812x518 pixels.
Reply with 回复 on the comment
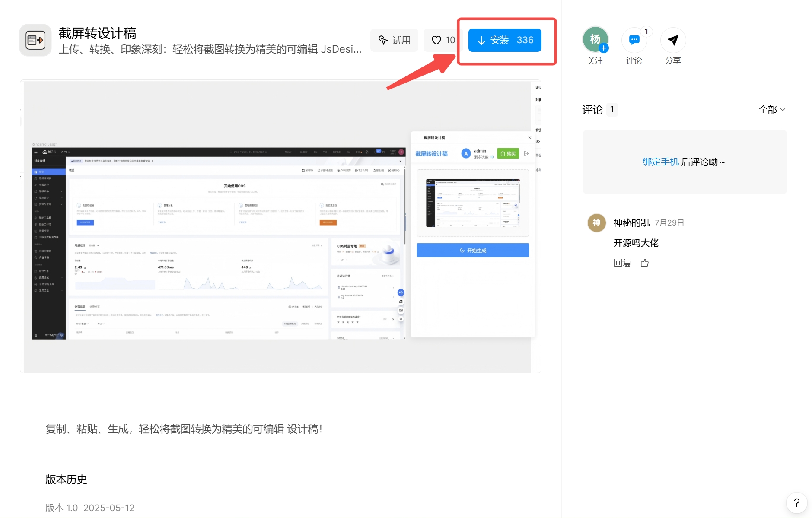pyautogui.click(x=622, y=263)
